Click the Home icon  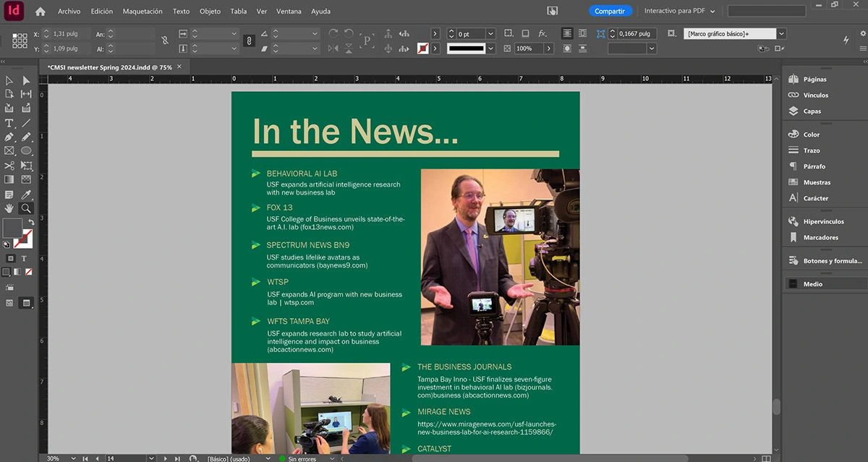tap(41, 12)
